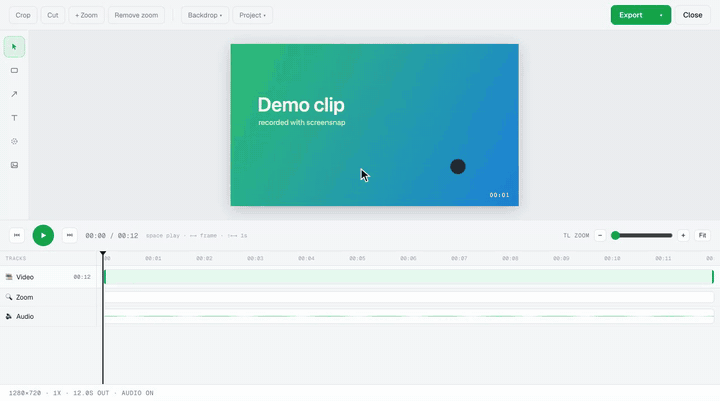Click the playhead marker on ruler

103,254
